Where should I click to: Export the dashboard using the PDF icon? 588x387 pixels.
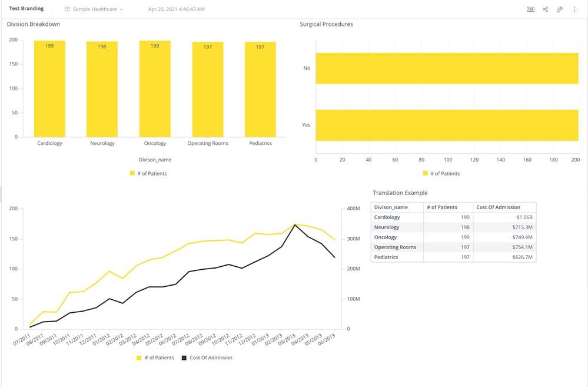point(530,9)
